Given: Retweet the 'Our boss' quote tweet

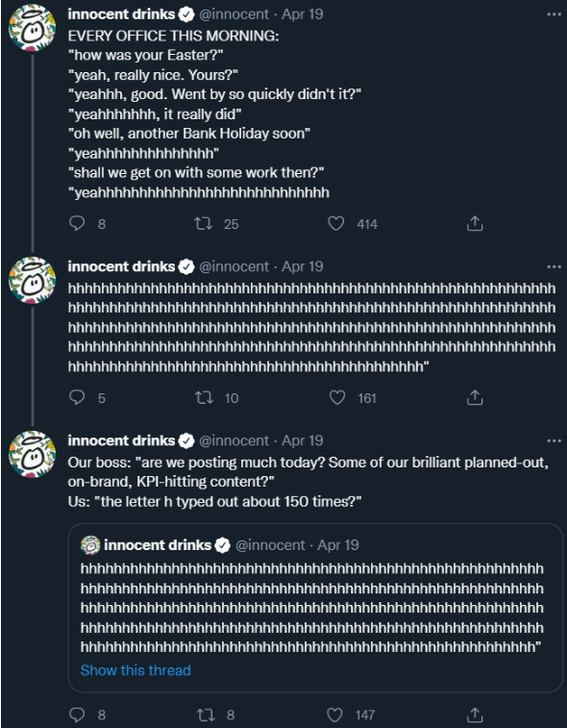Looking at the screenshot, I should (206, 715).
